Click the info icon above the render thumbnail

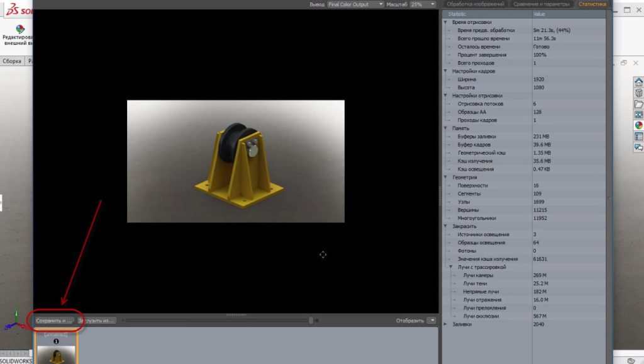tap(56, 341)
